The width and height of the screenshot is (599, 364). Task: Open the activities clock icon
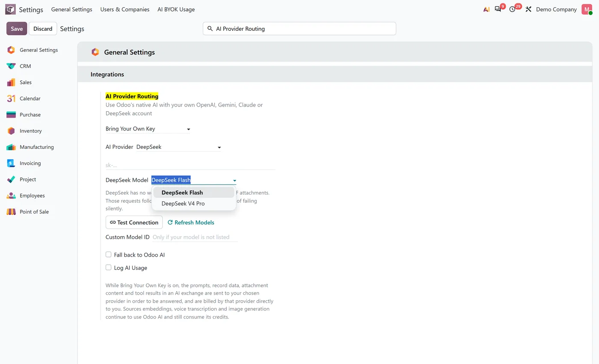(513, 9)
